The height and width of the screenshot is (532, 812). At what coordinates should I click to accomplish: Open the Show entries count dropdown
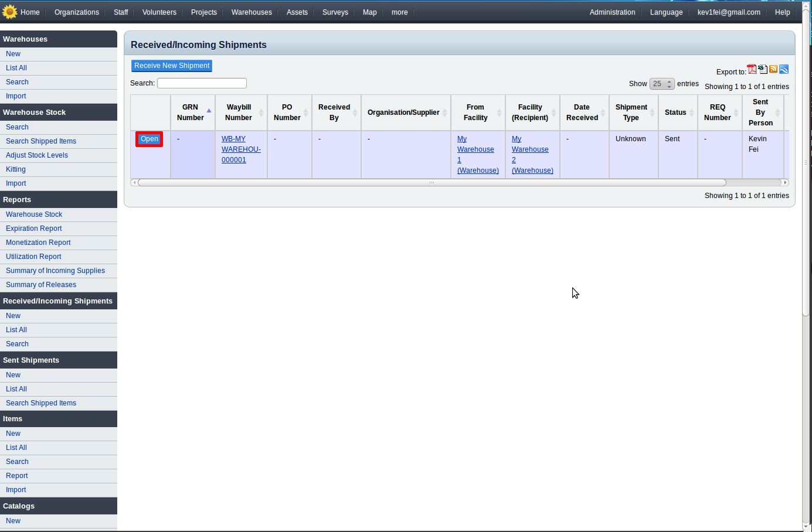point(662,84)
